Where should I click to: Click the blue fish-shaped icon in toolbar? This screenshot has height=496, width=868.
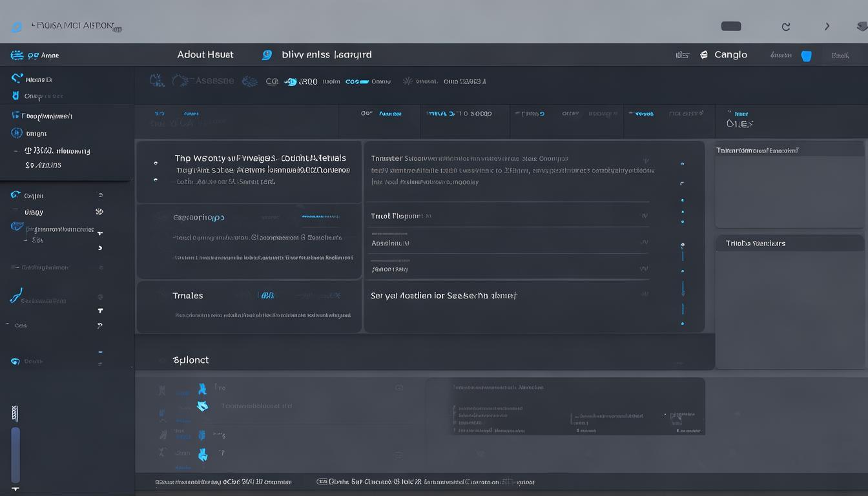(291, 82)
